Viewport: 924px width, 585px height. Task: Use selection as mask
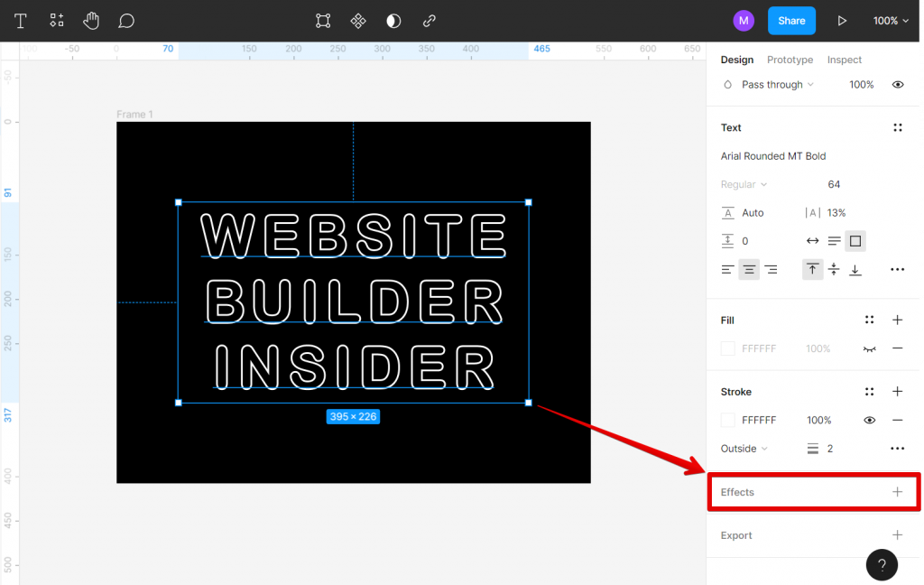pyautogui.click(x=393, y=20)
